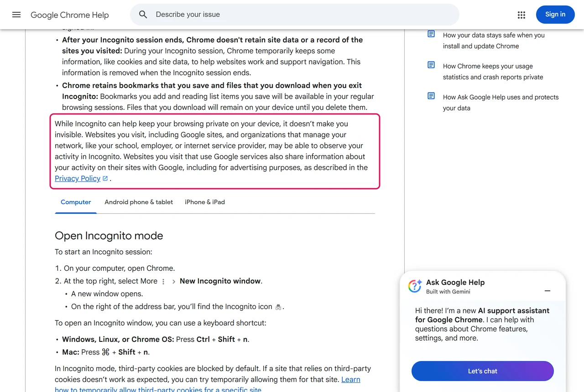Open the hamburger main menu
Screen dimensions: 584x392
(x=16, y=15)
